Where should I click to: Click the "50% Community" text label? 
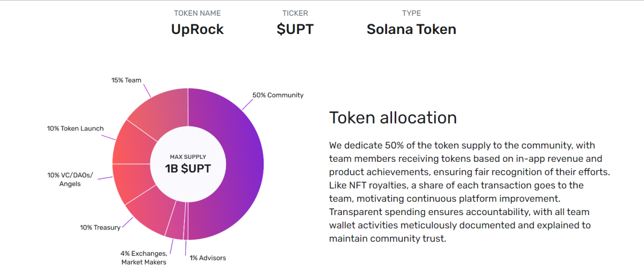click(x=278, y=95)
